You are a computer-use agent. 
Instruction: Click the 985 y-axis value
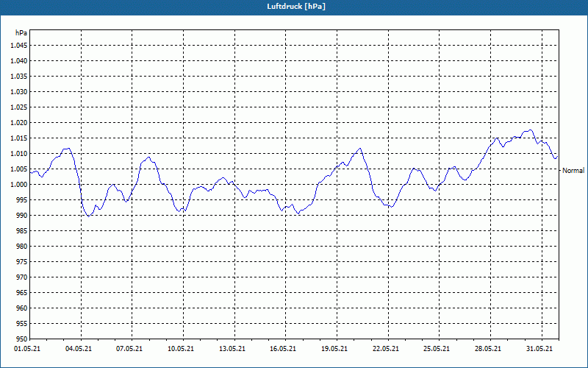tap(22, 231)
